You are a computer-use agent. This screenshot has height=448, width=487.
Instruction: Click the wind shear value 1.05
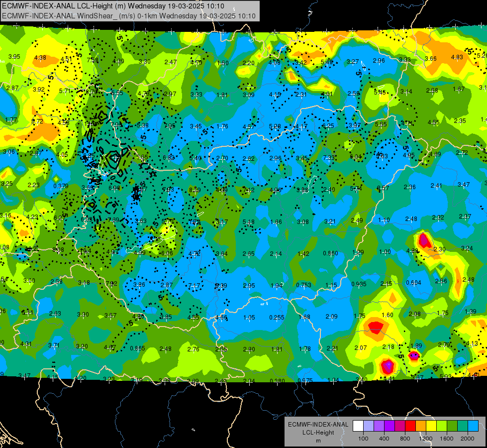coord(249,318)
